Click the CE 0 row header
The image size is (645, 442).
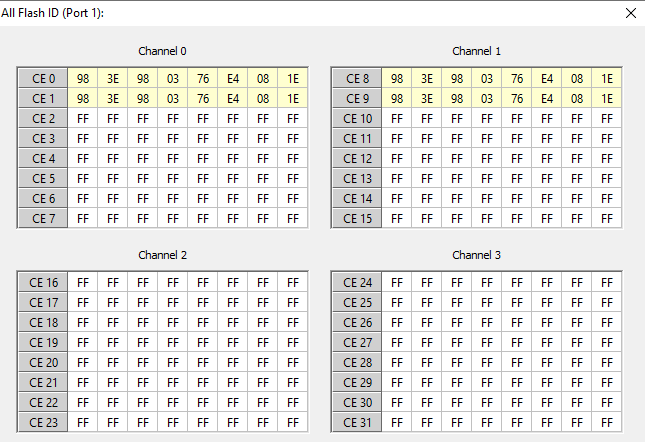tap(43, 78)
